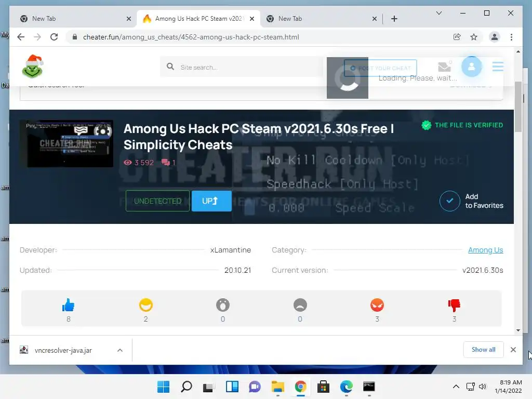Click the site search magnifier icon
This screenshot has width=532, height=399.
170,66
